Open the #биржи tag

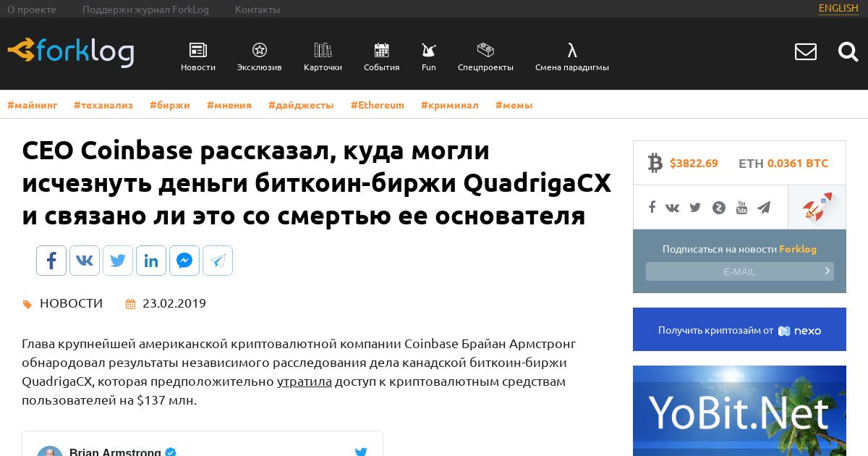(x=170, y=105)
